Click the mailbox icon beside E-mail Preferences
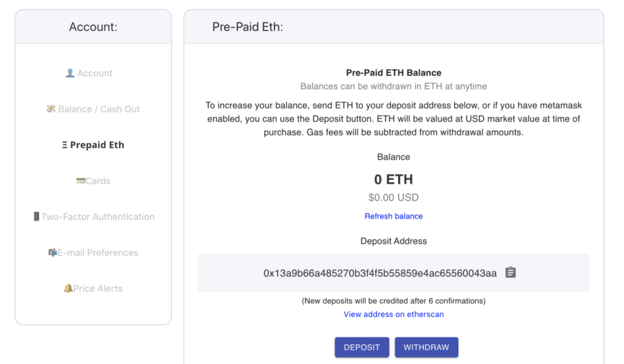This screenshot has height=364, width=624. pyautogui.click(x=52, y=252)
